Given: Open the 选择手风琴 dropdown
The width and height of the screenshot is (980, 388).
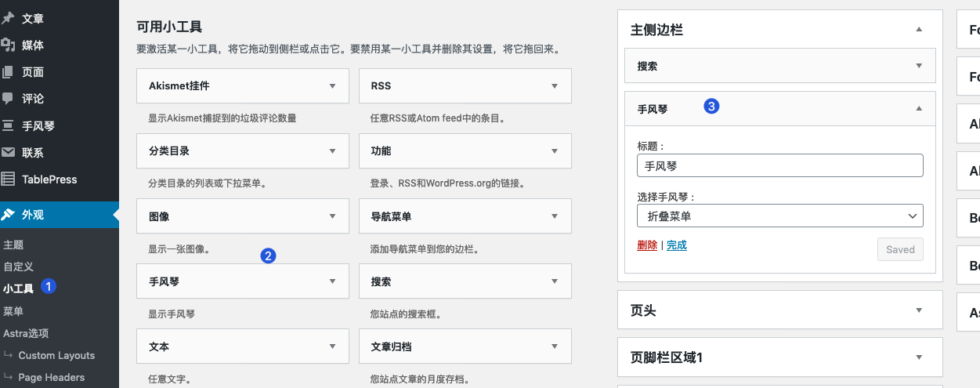Looking at the screenshot, I should pos(779,216).
